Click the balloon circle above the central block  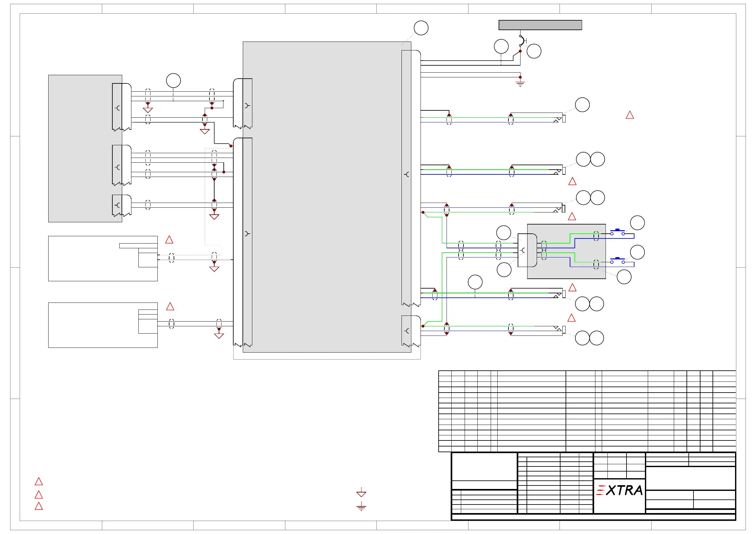coord(421,28)
